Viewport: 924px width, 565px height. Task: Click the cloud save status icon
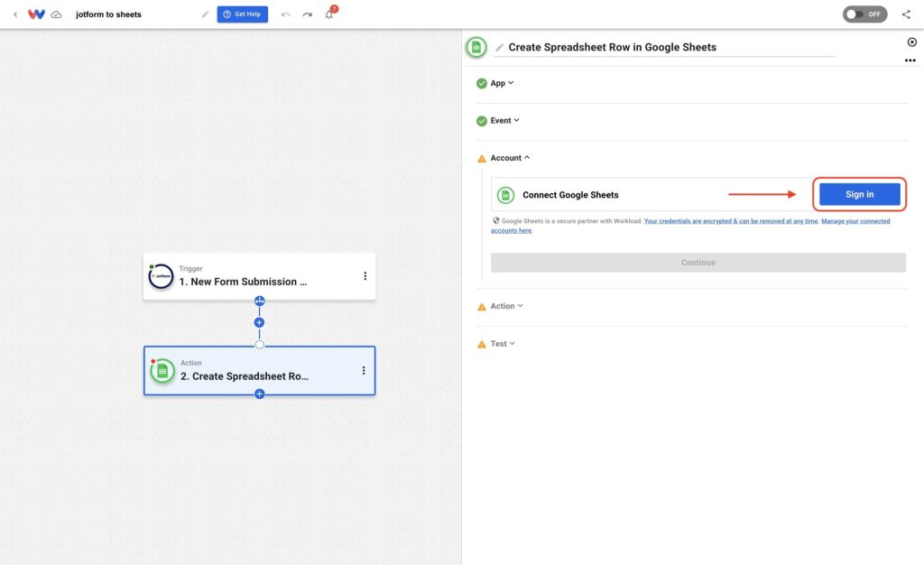[57, 14]
